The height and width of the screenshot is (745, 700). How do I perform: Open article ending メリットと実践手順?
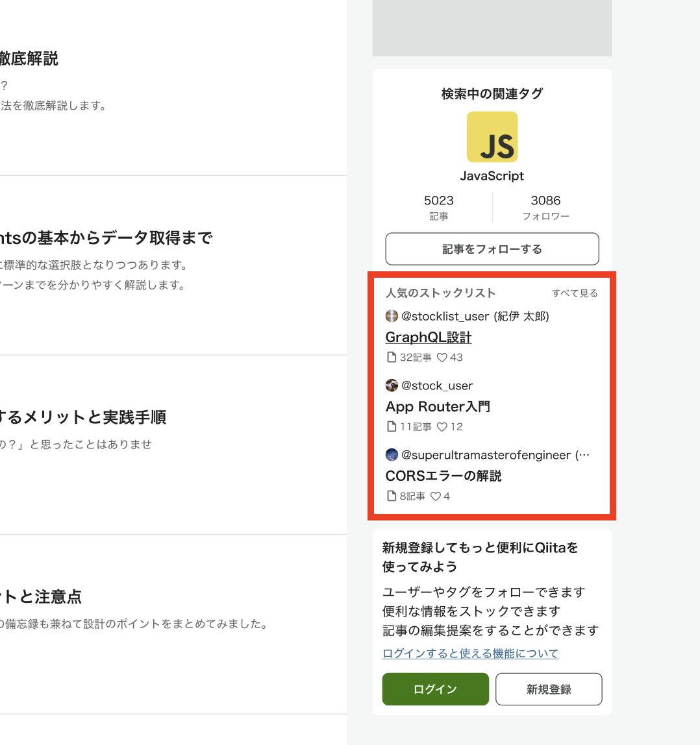click(x=82, y=417)
